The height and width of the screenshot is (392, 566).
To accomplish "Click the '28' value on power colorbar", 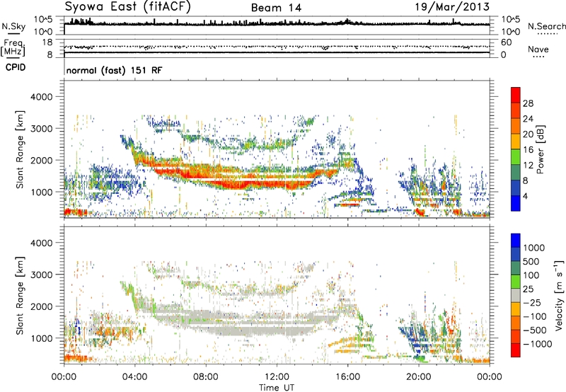I will [x=528, y=103].
